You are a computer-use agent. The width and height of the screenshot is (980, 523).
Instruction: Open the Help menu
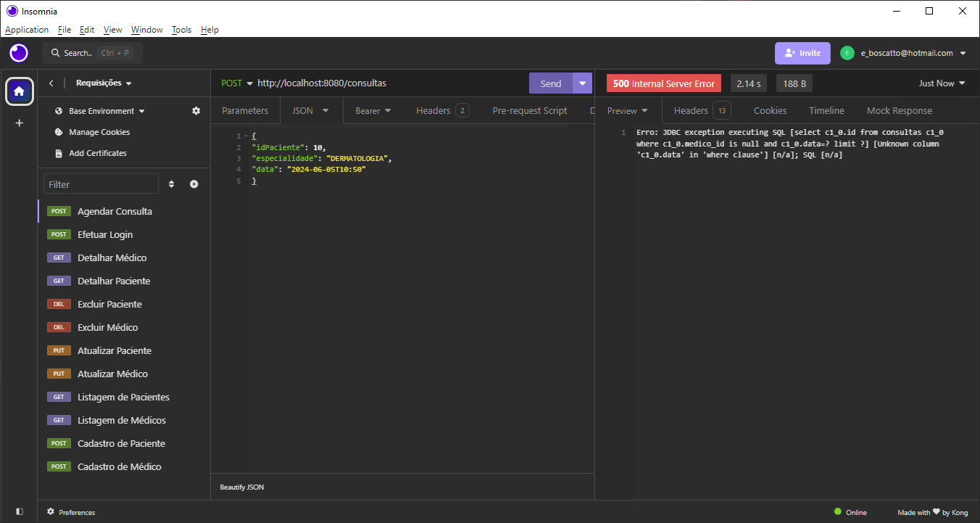point(209,30)
